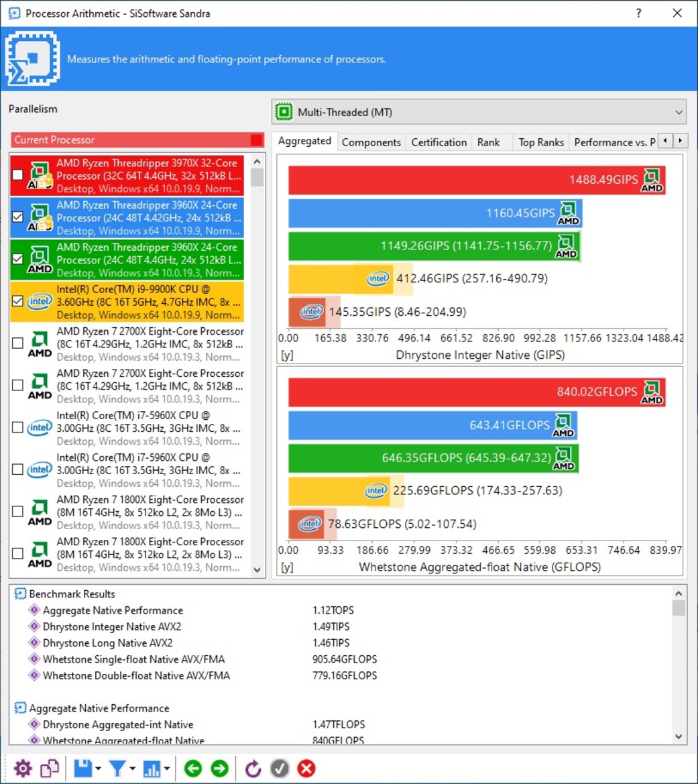Uncheck the Threadripper 3960X 4.42GHz checkbox
Image resolution: width=698 pixels, height=784 pixels.
click(x=17, y=217)
